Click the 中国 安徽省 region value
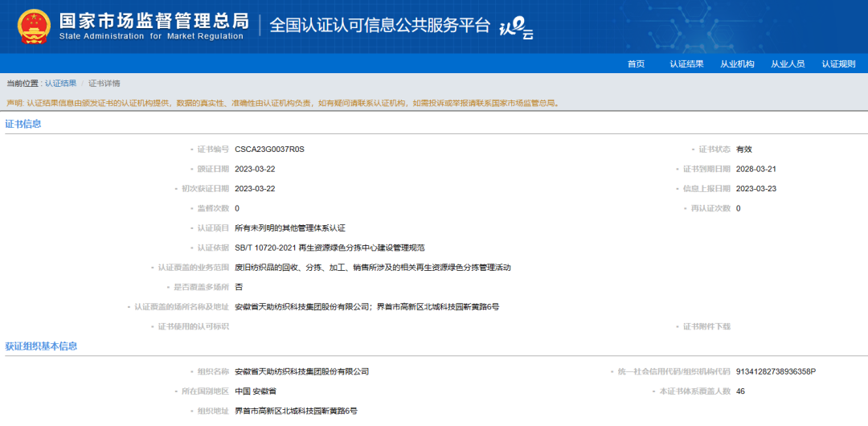Screen dimensions: 868x426 [x=256, y=391]
